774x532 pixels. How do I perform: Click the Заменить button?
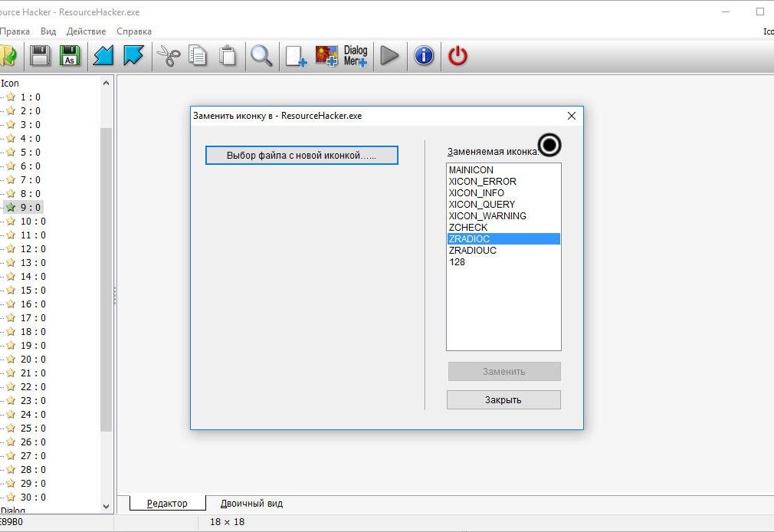click(504, 372)
